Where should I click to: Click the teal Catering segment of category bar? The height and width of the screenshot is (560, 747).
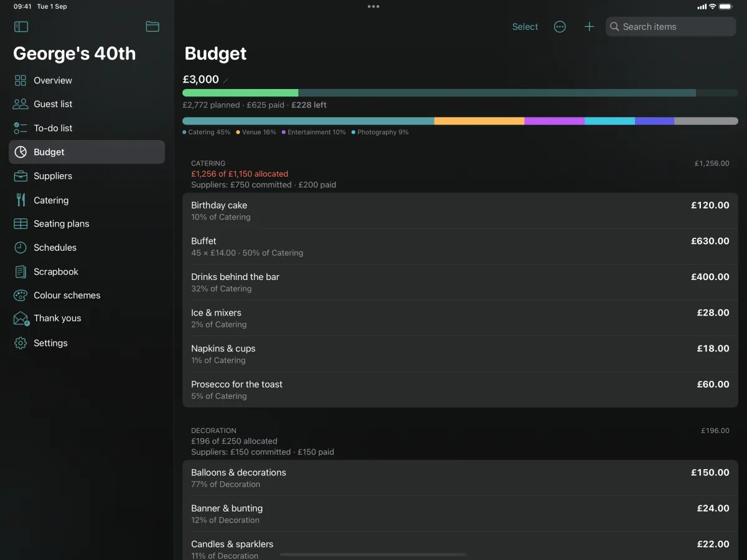[308, 121]
